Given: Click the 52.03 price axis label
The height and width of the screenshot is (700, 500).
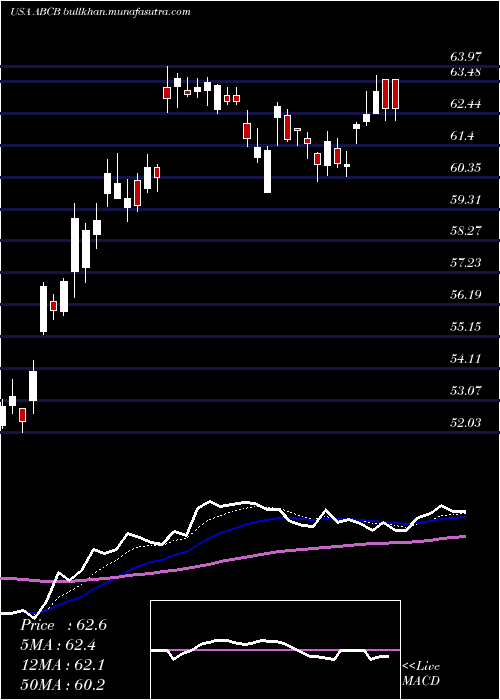Looking at the screenshot, I should click(466, 422).
